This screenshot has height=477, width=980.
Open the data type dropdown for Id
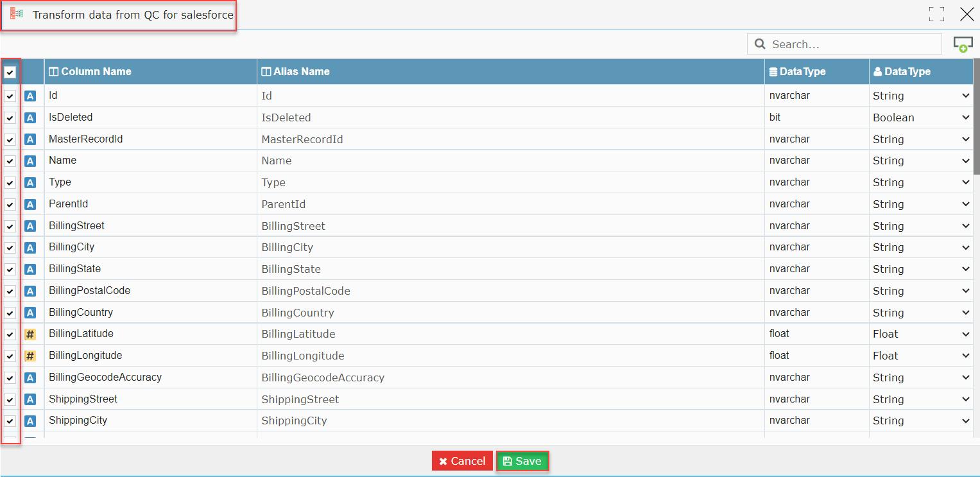tap(921, 96)
